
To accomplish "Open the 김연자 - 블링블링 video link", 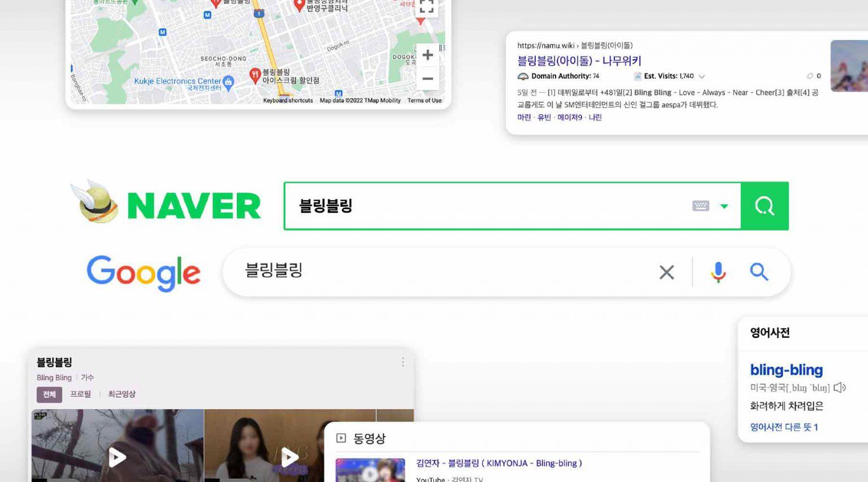I will [x=499, y=463].
